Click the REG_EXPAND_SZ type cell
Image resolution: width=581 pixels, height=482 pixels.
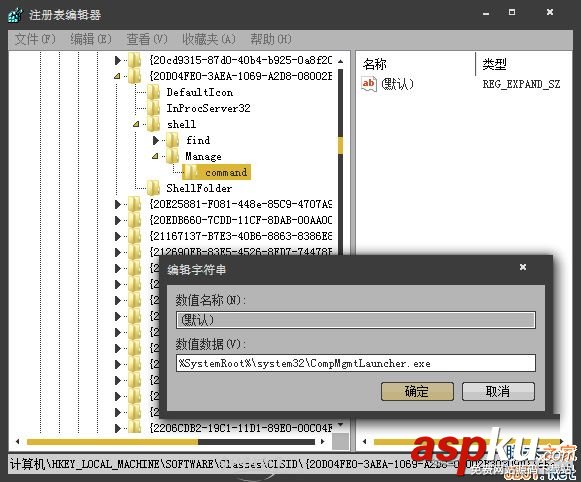(521, 84)
